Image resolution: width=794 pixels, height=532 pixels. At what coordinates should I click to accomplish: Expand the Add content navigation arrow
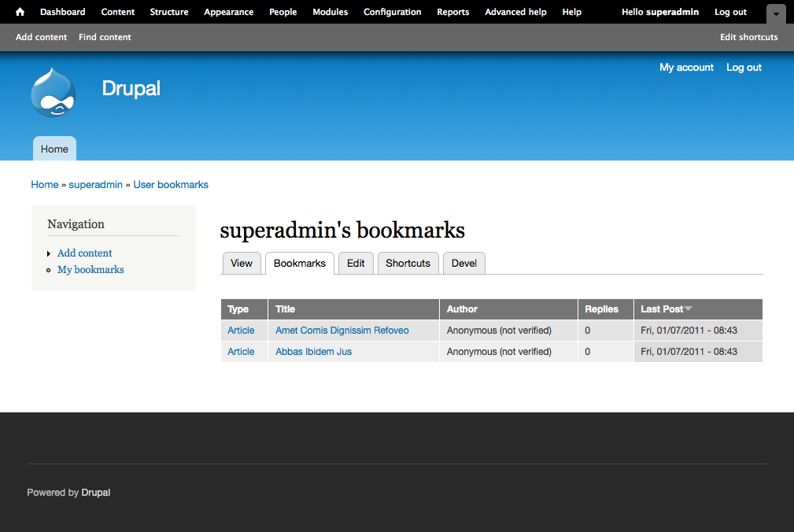coord(49,253)
